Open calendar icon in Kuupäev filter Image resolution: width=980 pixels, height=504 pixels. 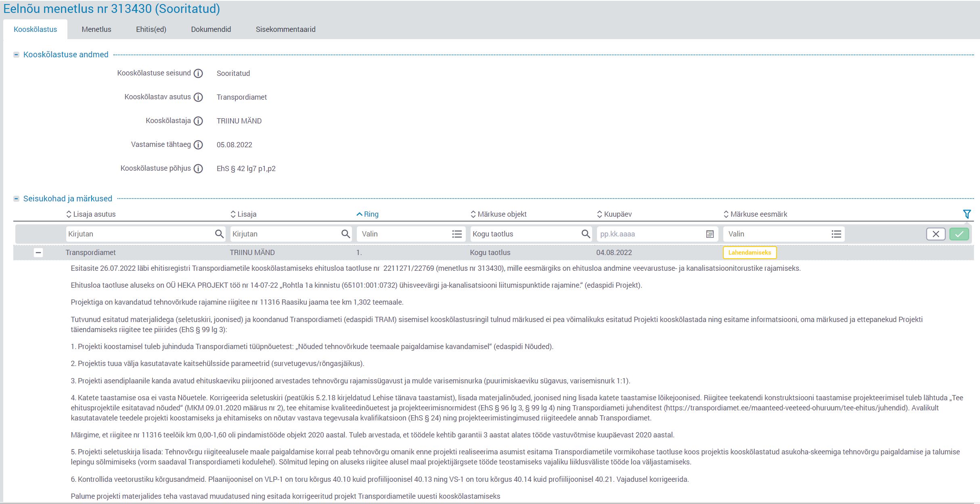click(710, 234)
